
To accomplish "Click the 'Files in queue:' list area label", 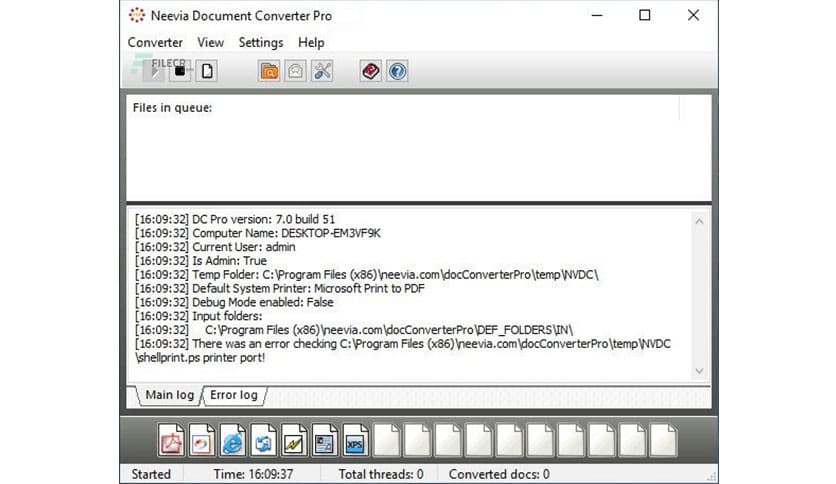I will coord(172,108).
